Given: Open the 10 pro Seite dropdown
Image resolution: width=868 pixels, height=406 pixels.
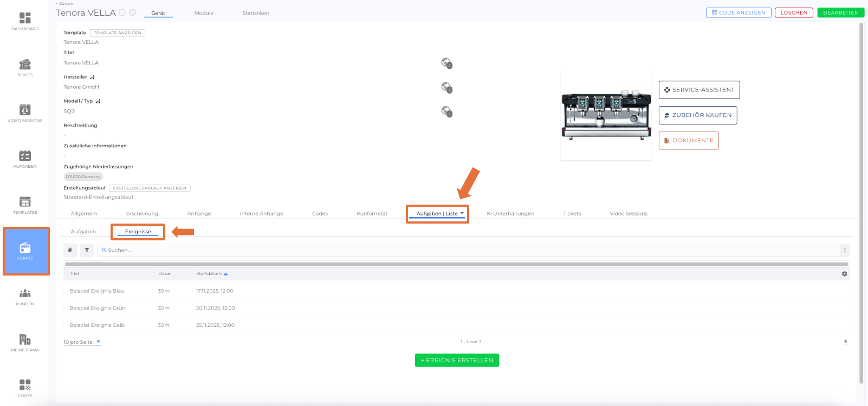Looking at the screenshot, I should [x=82, y=342].
